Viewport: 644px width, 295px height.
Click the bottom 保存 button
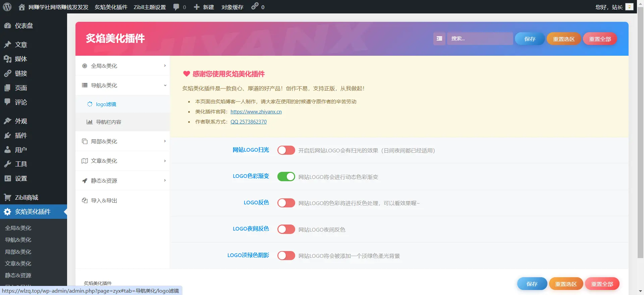[x=532, y=284]
